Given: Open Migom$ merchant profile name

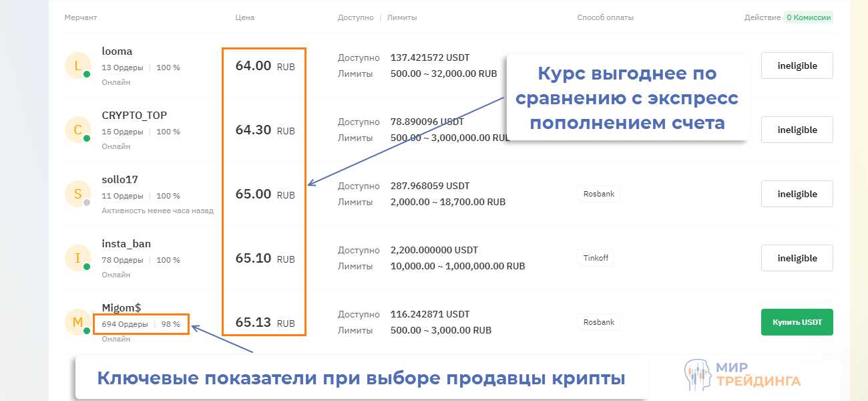Looking at the screenshot, I should (122, 307).
